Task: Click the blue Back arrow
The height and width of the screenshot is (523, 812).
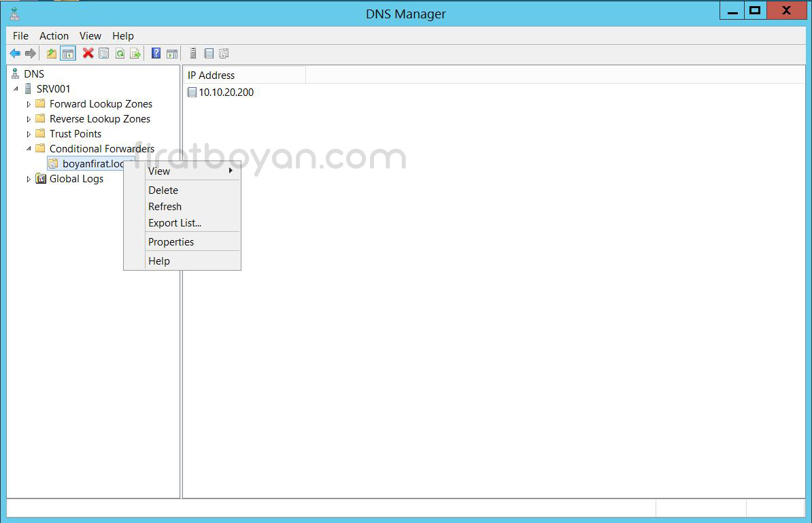Action: 15,53
